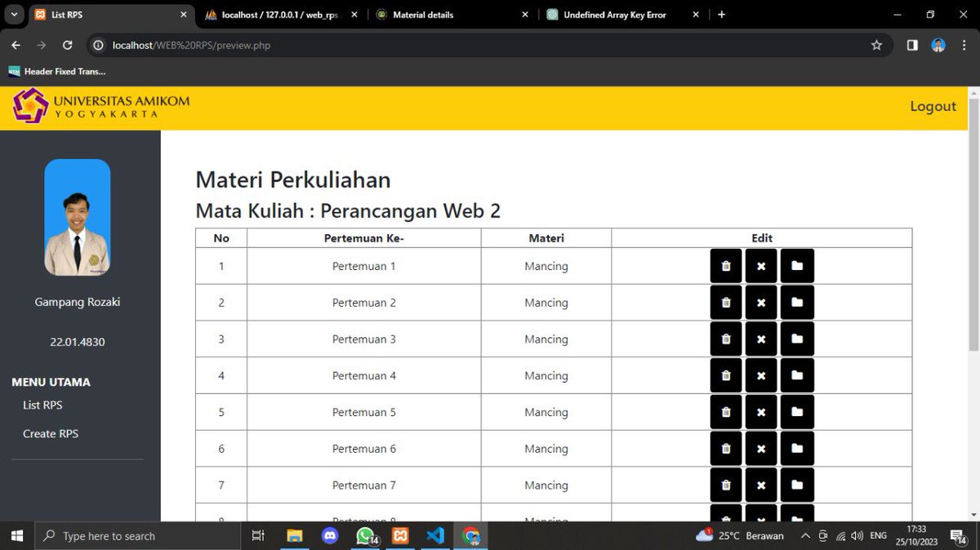Open Chrome profile avatar
Image resolution: width=980 pixels, height=550 pixels.
point(938,45)
